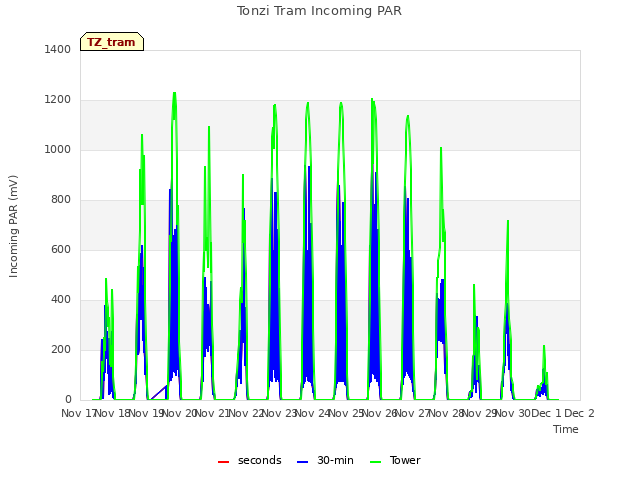Click the 600 y-axis tick label

tap(61, 249)
